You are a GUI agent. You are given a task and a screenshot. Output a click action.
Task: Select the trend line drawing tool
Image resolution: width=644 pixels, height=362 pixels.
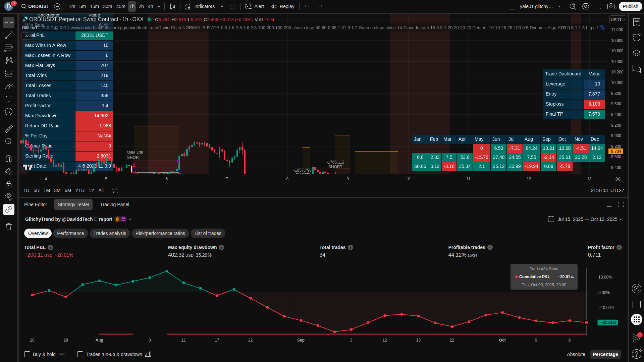9,35
